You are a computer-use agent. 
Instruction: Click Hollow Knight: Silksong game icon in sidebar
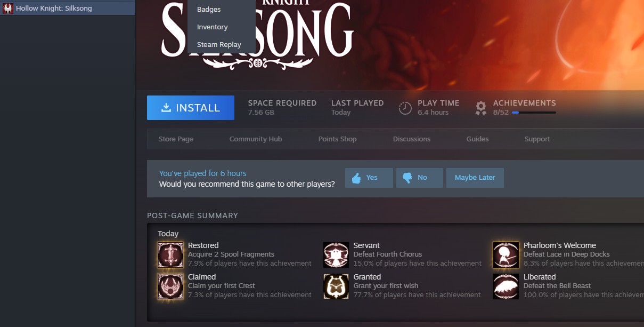pos(8,9)
